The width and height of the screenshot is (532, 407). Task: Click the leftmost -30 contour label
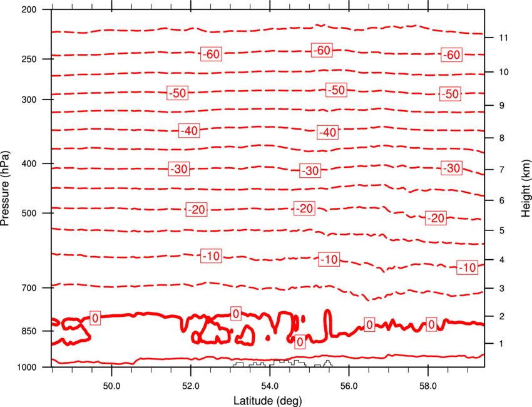[x=179, y=168]
